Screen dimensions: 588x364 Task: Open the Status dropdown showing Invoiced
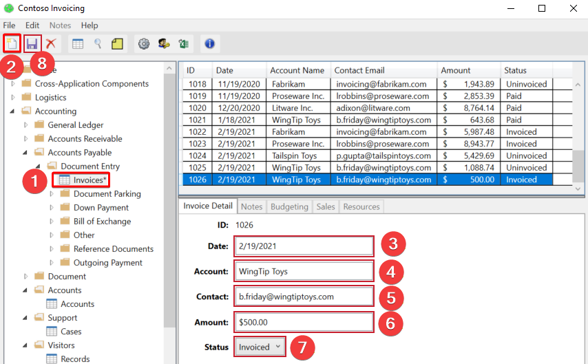tap(260, 347)
